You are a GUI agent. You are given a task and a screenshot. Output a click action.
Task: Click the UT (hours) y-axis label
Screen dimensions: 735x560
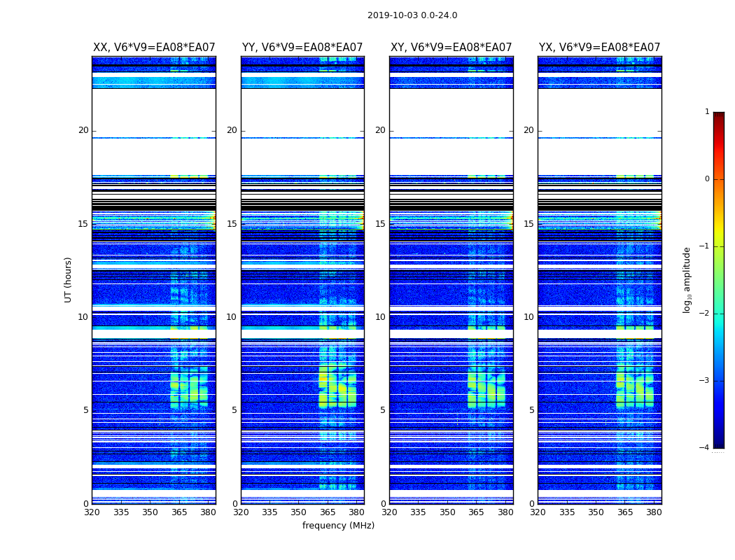69,279
